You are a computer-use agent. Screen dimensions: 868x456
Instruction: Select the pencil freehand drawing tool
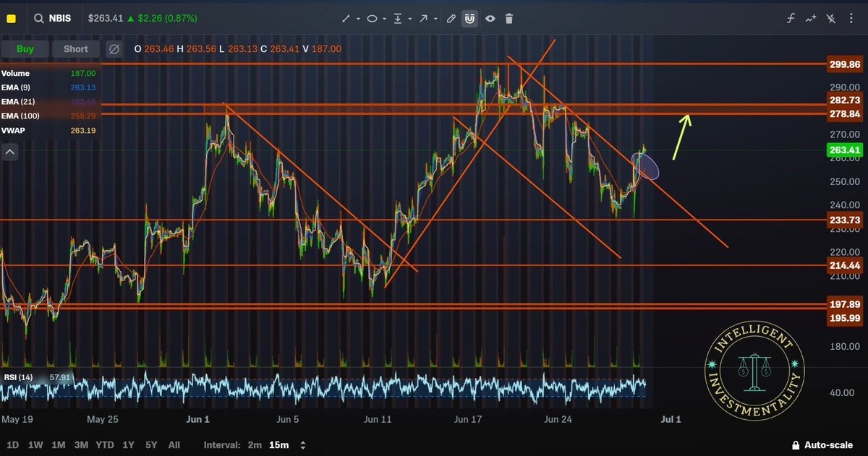[x=452, y=19]
